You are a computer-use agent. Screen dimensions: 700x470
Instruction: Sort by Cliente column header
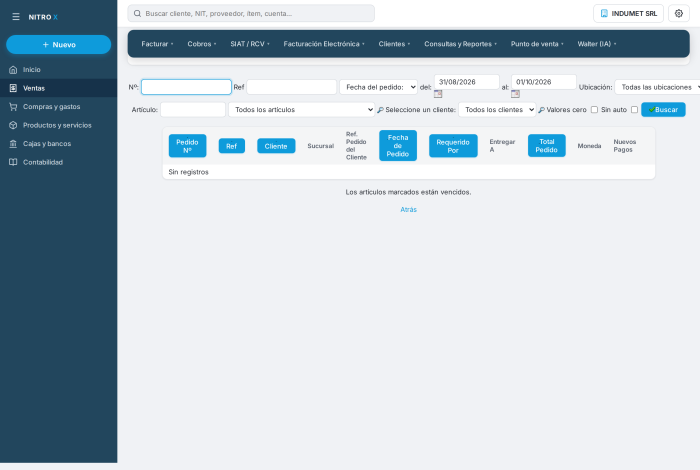[x=276, y=146]
